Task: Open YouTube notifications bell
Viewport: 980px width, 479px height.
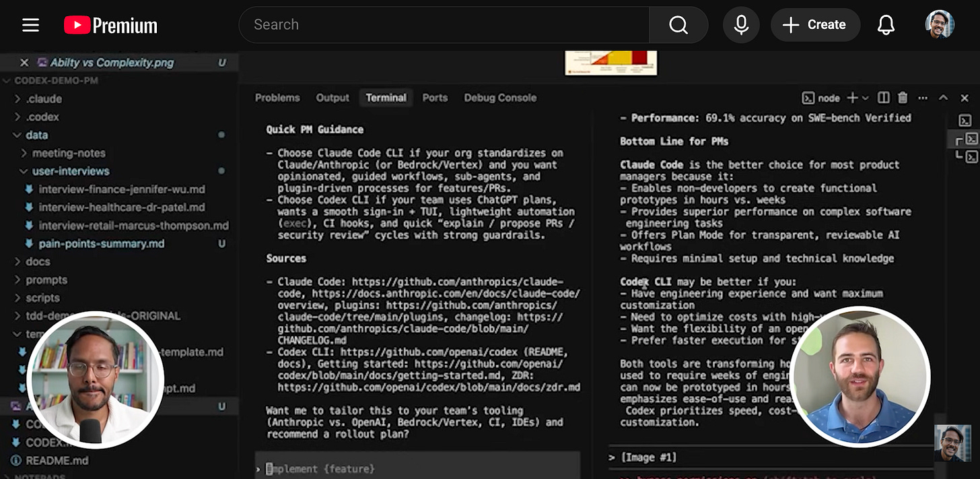Action: click(x=886, y=25)
